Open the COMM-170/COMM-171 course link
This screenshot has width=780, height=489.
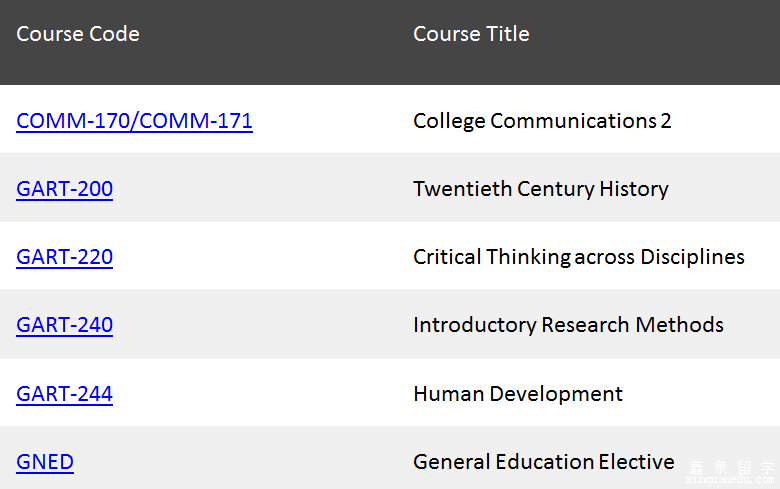[134, 121]
